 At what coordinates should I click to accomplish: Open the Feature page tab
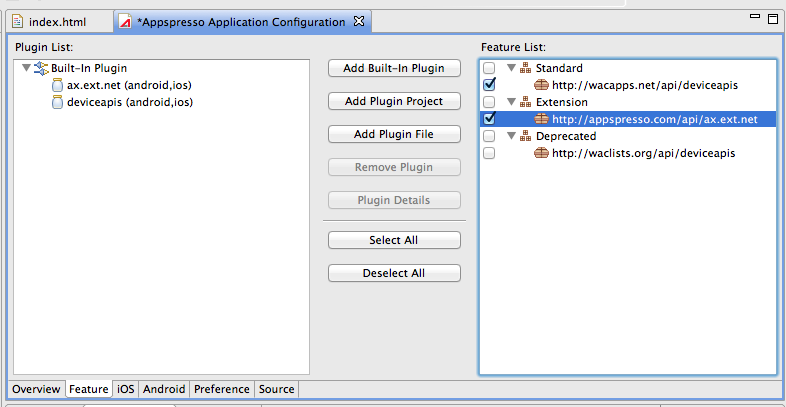pos(89,389)
